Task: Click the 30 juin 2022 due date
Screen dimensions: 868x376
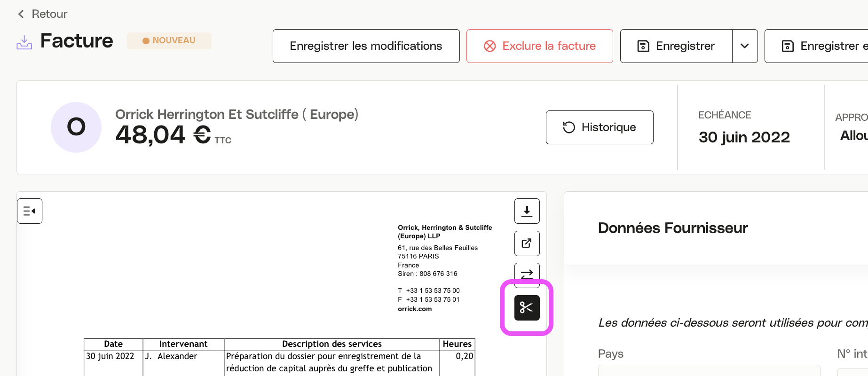Action: 744,137
